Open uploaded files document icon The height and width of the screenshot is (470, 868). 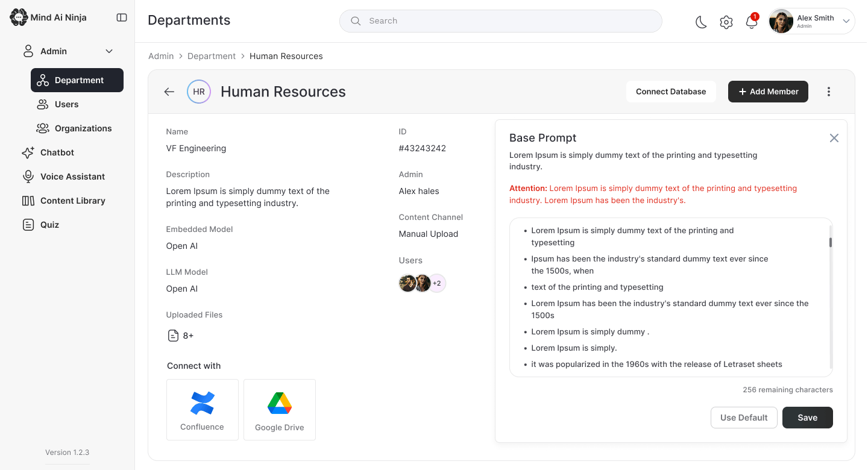[x=173, y=336]
